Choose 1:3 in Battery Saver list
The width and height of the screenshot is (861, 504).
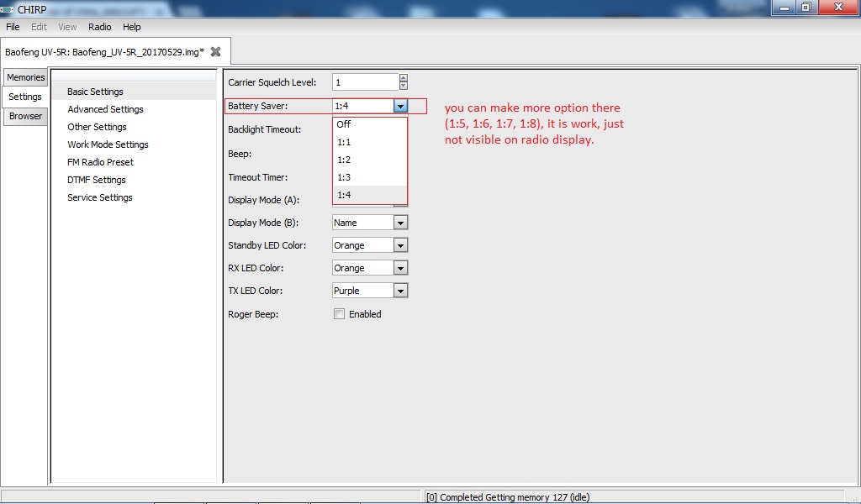pos(370,177)
